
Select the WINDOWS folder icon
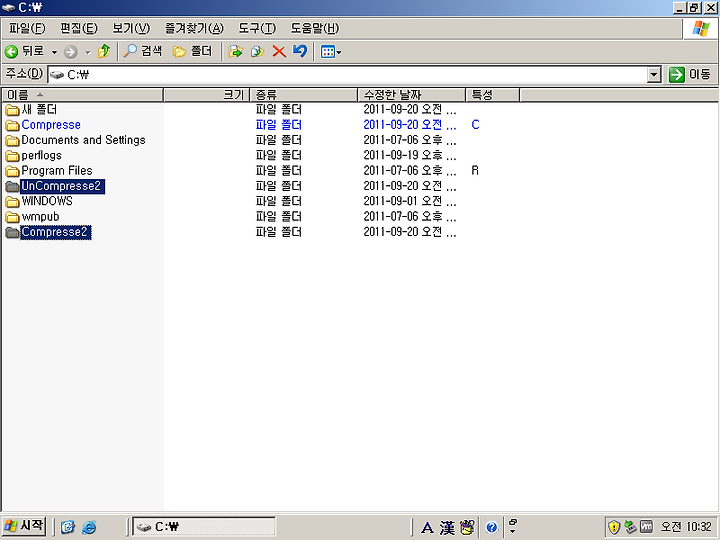point(12,202)
